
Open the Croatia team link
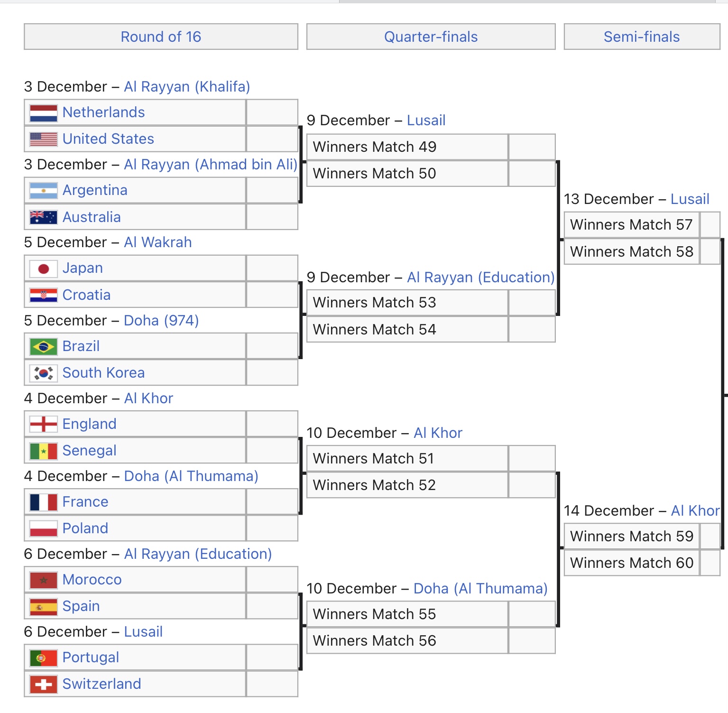point(86,295)
